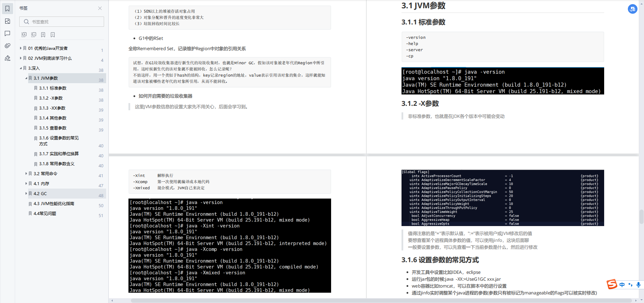Click the blue floating bookmark-export button
Screen dimensions: 644x303
(632, 9)
